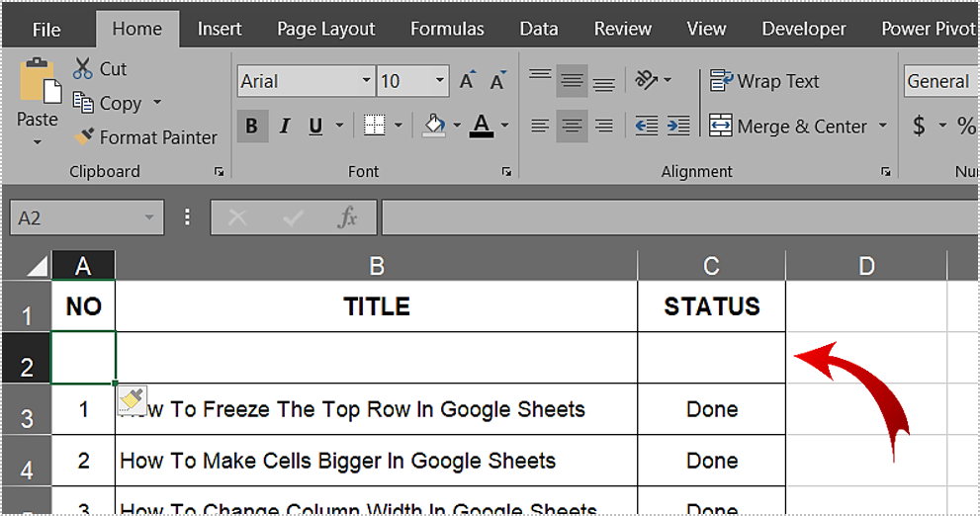This screenshot has height=516, width=980.
Task: Switch to the Page Layout tab
Action: pyautogui.click(x=325, y=29)
